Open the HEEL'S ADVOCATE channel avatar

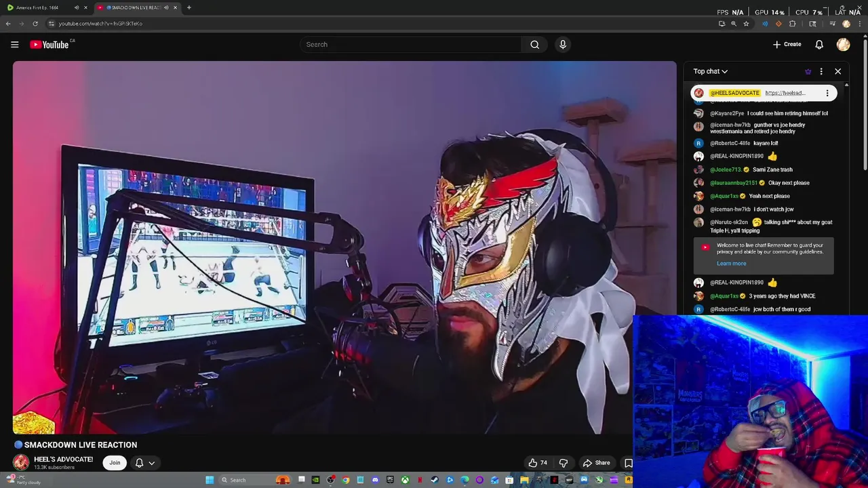[x=21, y=462]
